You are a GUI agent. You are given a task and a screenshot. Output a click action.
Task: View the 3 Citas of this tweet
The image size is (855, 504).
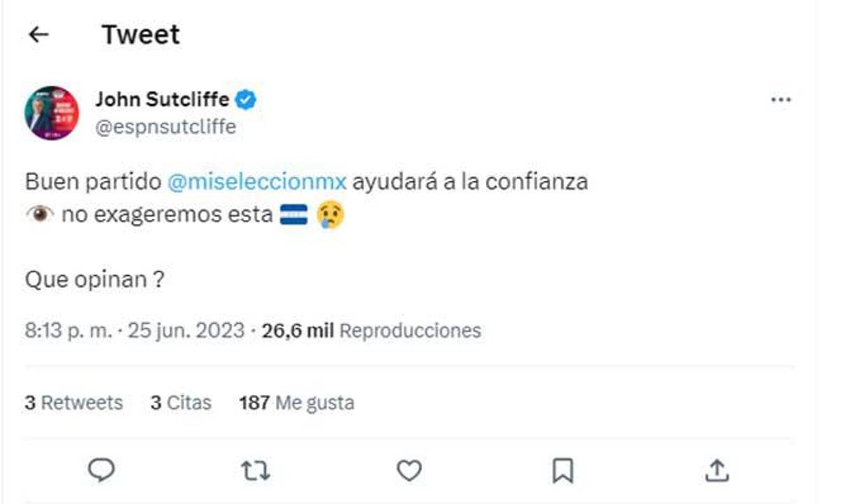[182, 403]
